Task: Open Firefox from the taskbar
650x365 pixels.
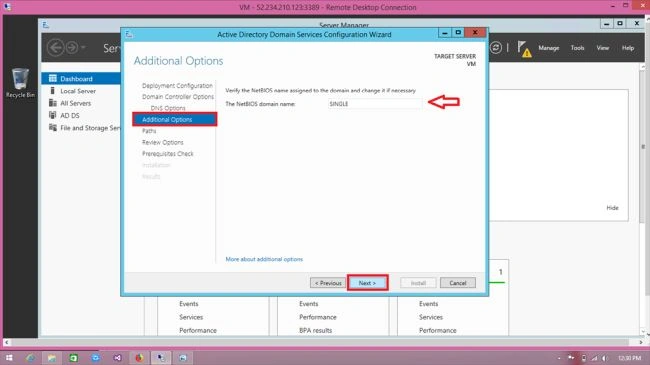Action: point(139,358)
